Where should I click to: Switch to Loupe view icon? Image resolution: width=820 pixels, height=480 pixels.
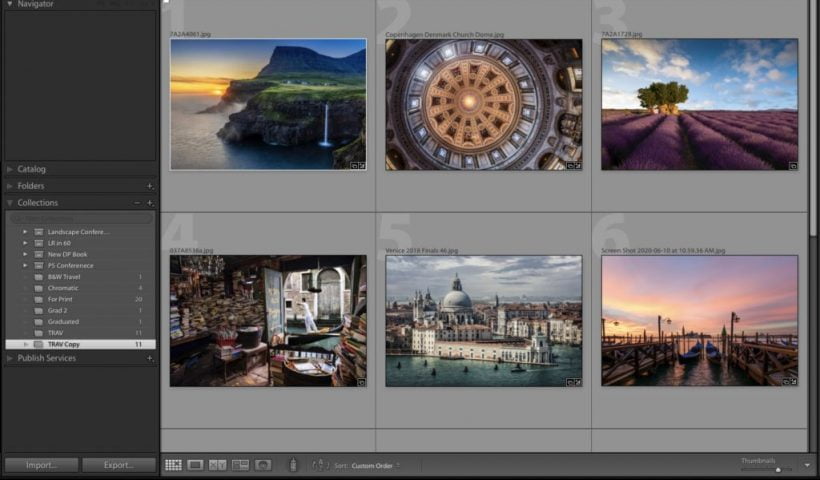[196, 465]
